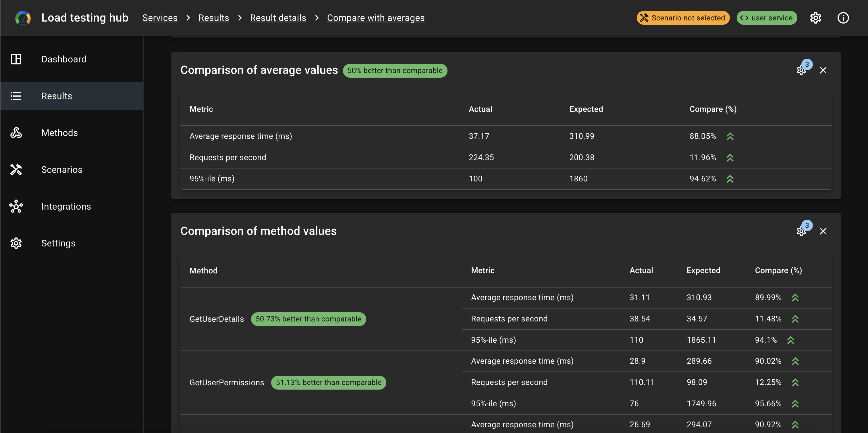Click the Scenario not selected chip
Image resolution: width=868 pixels, height=433 pixels.
click(683, 18)
